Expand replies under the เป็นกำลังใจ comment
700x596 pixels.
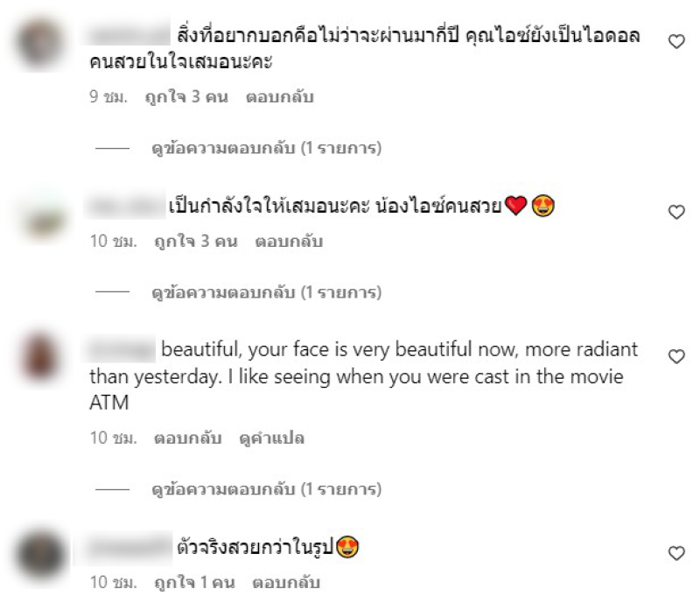click(267, 292)
